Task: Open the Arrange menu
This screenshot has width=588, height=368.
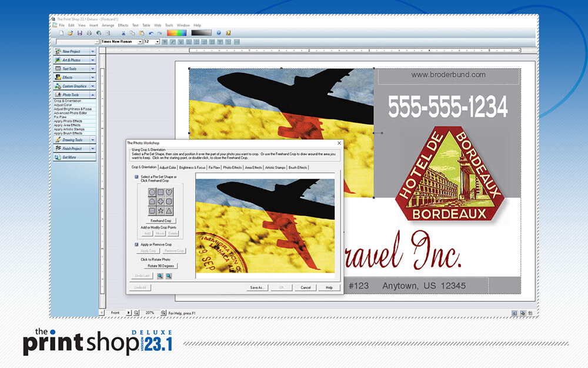Action: 108,25
